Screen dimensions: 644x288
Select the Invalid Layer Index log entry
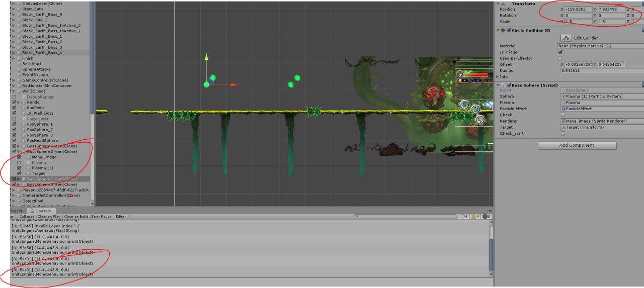point(249,228)
